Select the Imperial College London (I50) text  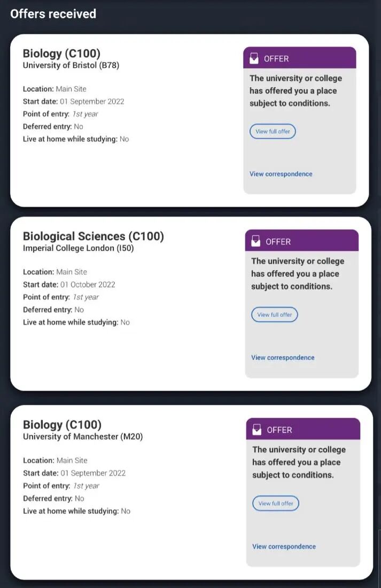[x=78, y=248]
